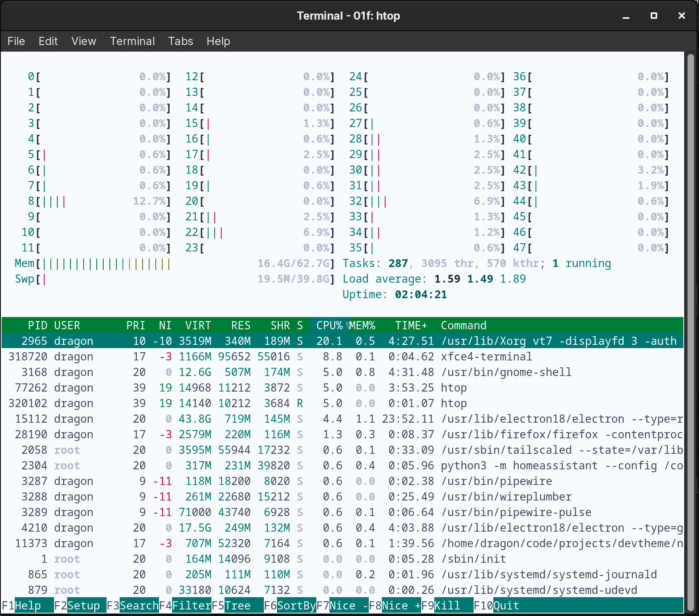Screen dimensions: 699x616
Task: Toggle F5 Tree view
Action: click(237, 605)
